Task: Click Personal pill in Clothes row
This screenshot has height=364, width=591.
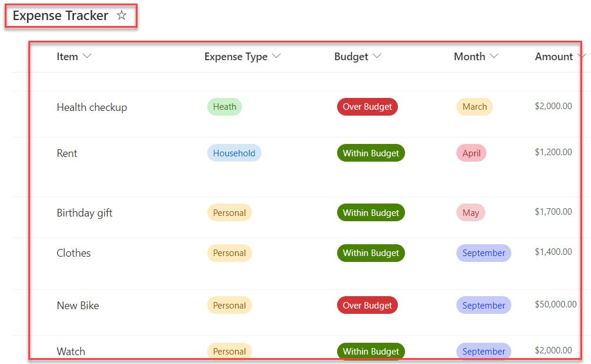Action: click(229, 253)
